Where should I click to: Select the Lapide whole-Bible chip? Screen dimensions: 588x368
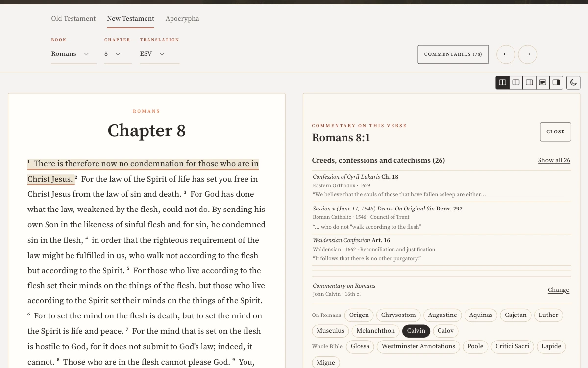pyautogui.click(x=551, y=346)
